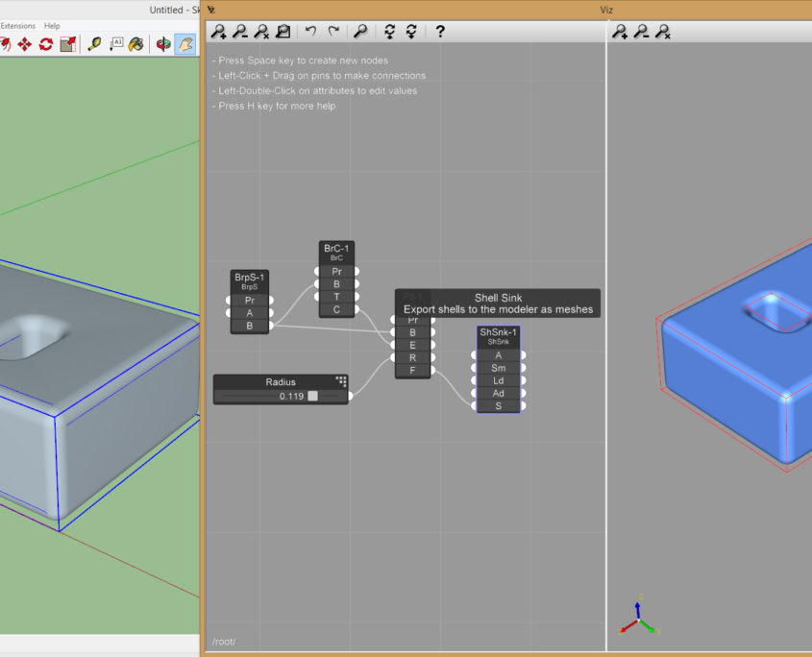Click the question mark help button in the Viz toolbar
Image resolution: width=812 pixels, height=657 pixels.
click(439, 31)
